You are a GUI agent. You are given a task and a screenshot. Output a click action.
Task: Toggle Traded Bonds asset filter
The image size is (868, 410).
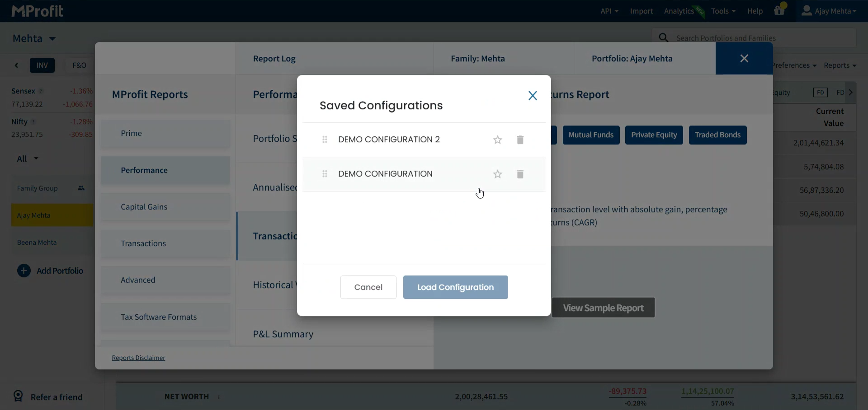(717, 135)
